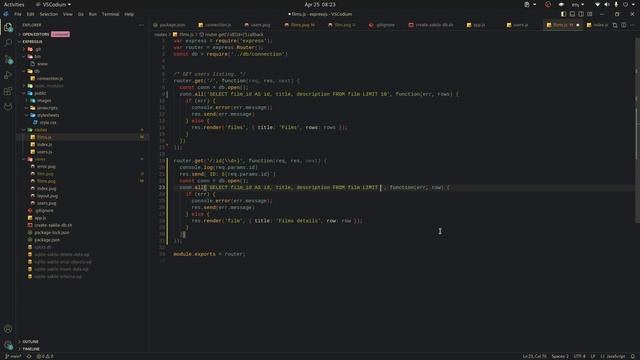Open the cat-face icon below Extensions

(x=8, y=107)
